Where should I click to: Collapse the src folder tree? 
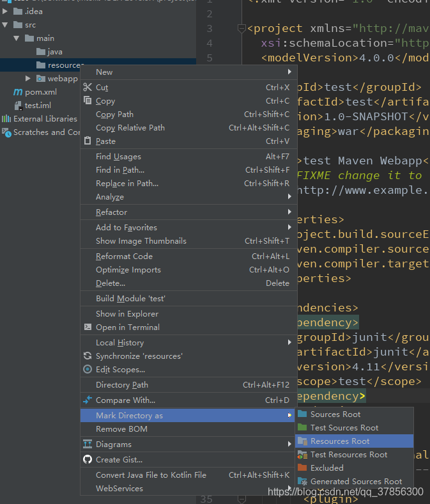[5, 25]
